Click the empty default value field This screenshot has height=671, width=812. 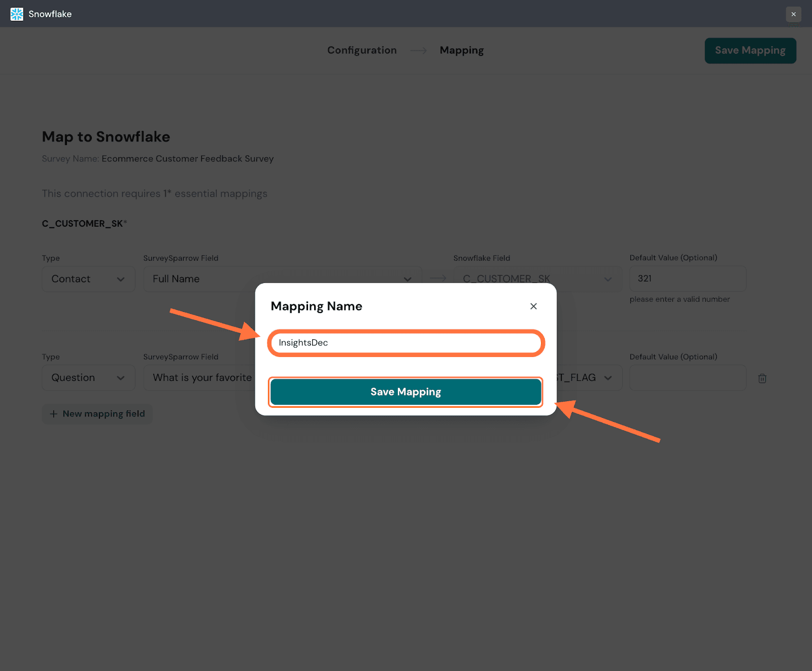coord(687,378)
